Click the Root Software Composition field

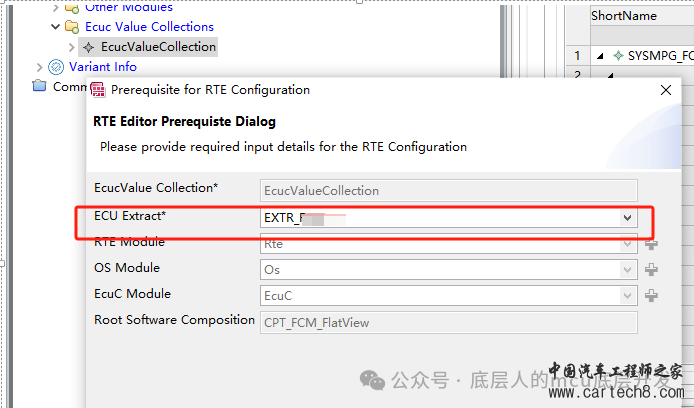[x=449, y=323]
